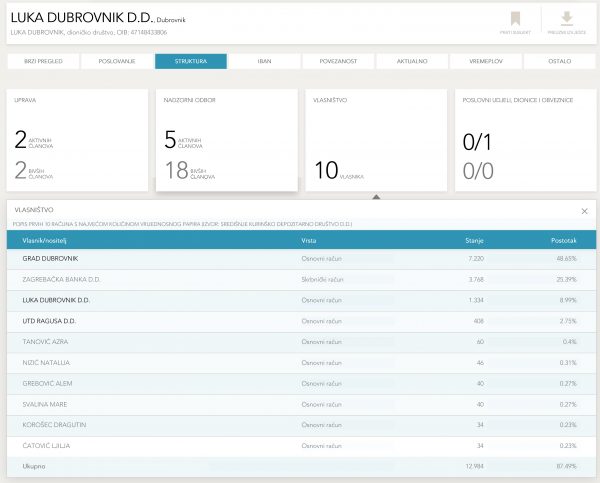Switch to the Poslovanje tab
This screenshot has height=483, width=600.
117,61
